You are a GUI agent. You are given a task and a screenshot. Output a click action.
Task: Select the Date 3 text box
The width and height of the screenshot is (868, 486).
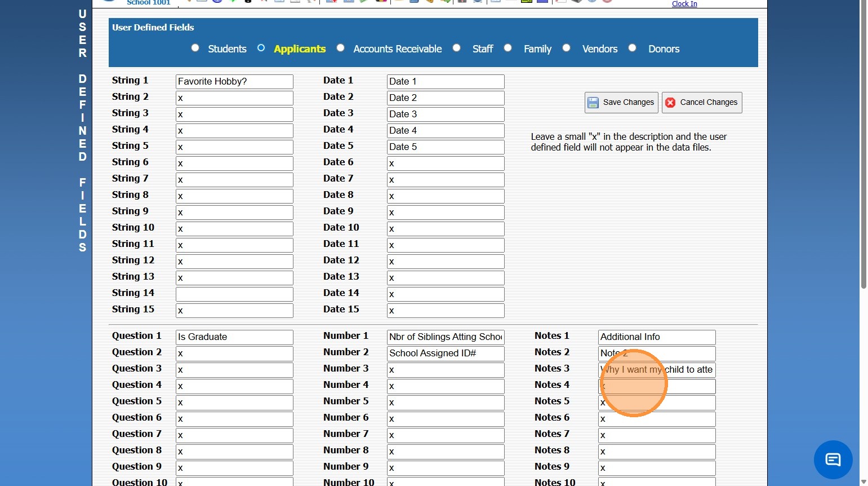click(446, 114)
